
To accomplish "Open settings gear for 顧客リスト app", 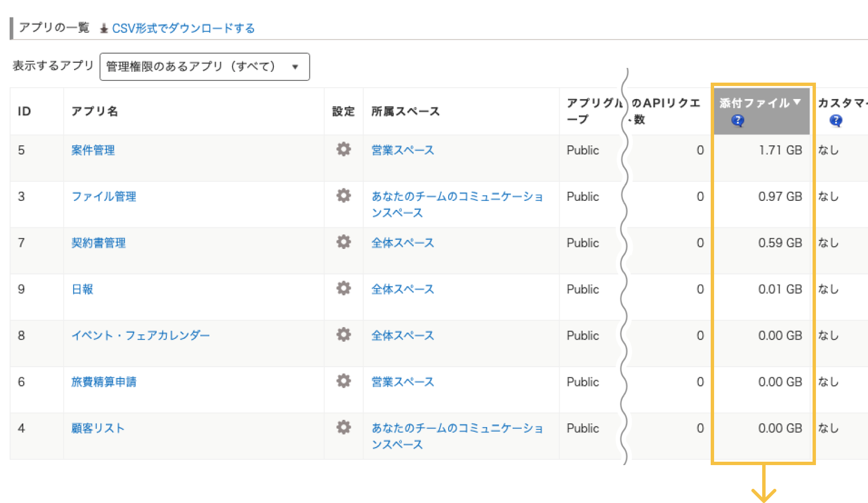I will [343, 427].
